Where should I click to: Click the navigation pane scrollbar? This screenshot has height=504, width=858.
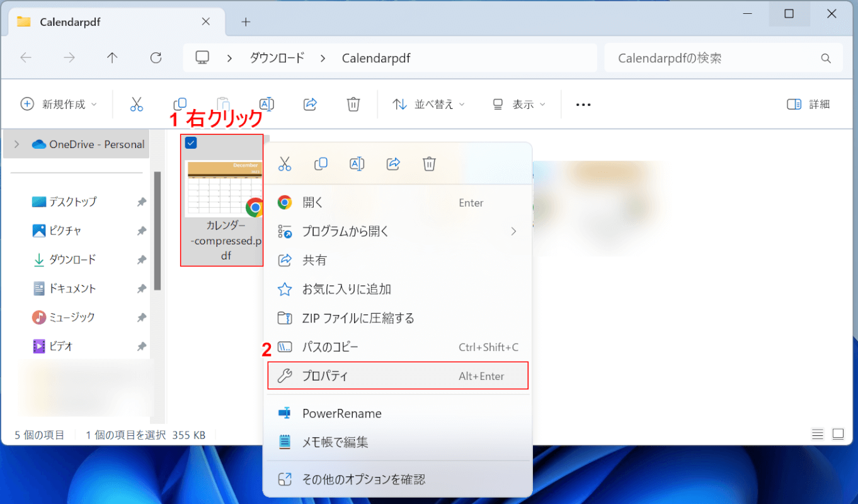(x=157, y=231)
